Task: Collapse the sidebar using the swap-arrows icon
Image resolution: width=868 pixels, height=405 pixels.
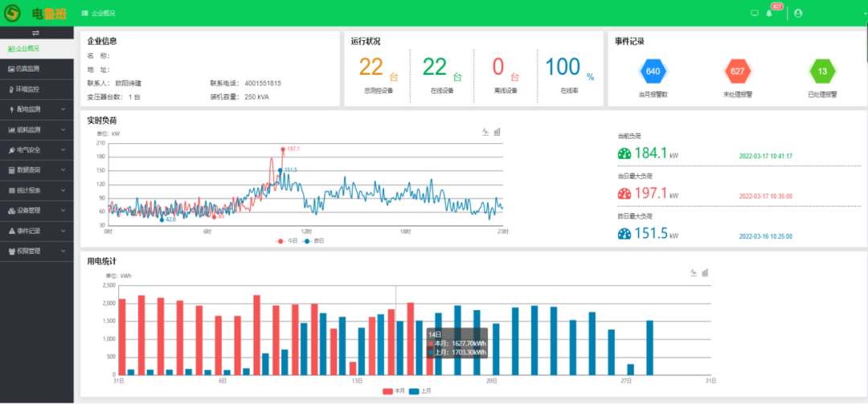Action: (35, 33)
